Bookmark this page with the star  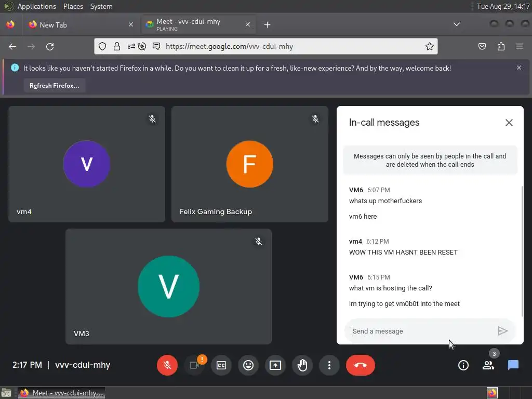[x=430, y=46]
